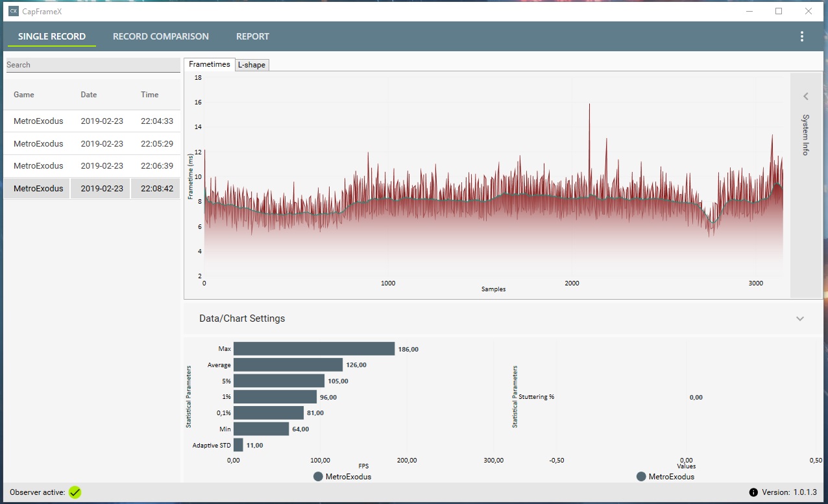Open the Report tab

[x=252, y=36]
